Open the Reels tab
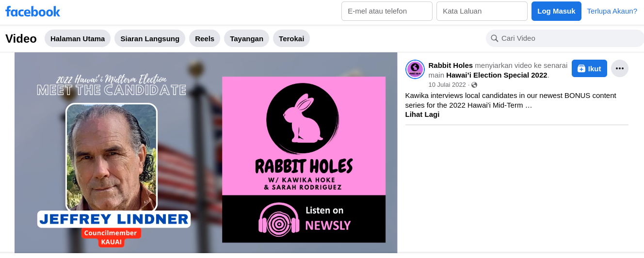 pyautogui.click(x=205, y=38)
